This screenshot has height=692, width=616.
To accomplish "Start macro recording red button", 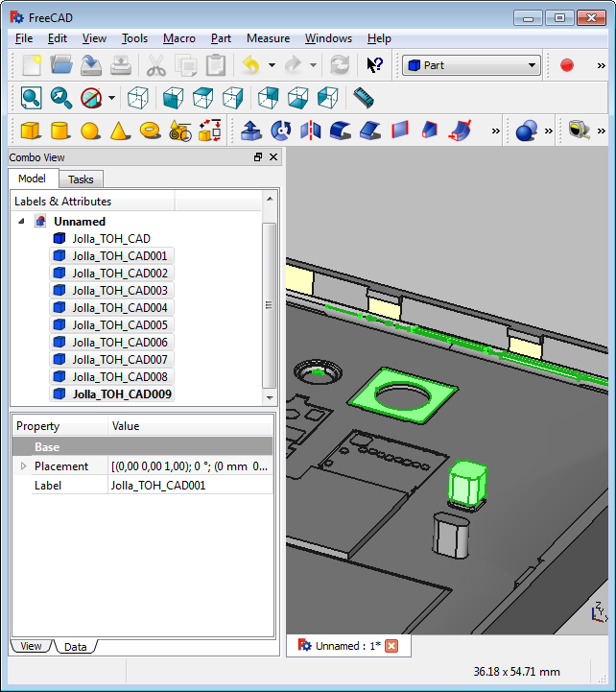I will [x=567, y=65].
